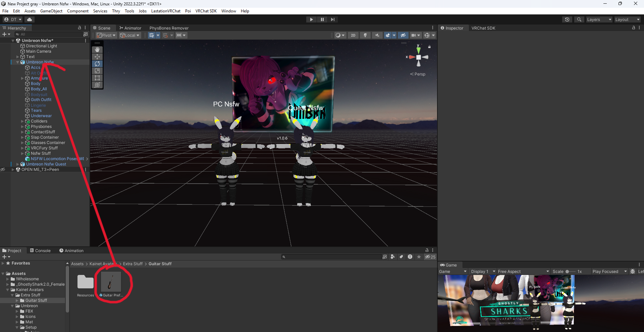Open Umbreon Nsfw scene options menu

click(86, 41)
